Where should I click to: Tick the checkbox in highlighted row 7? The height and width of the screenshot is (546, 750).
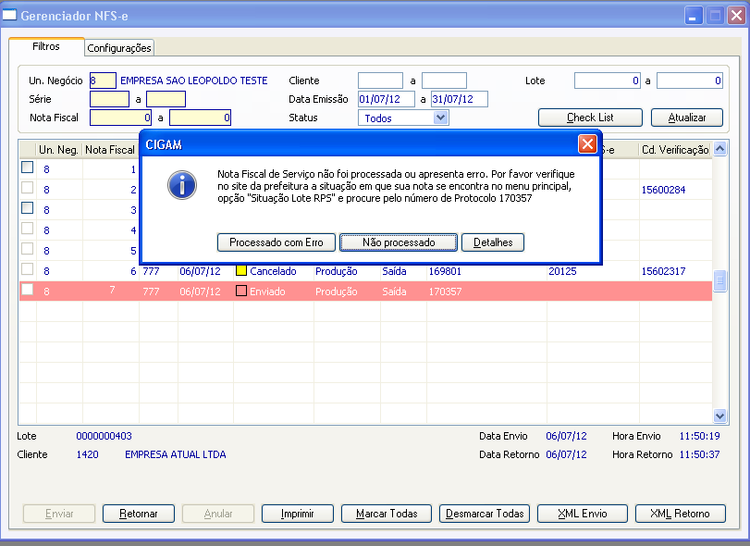click(27, 289)
